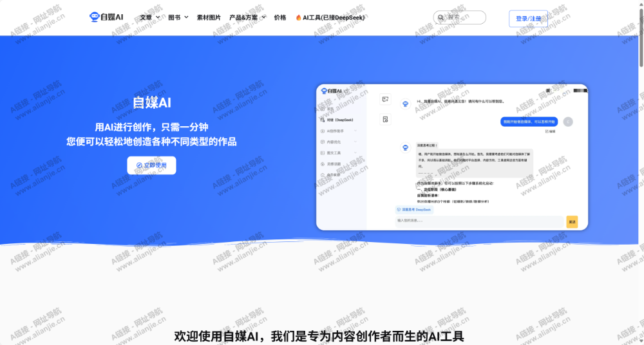The image size is (644, 345).
Task: Open AI工具(已接DeepSeek) menu item
Action: 330,17
